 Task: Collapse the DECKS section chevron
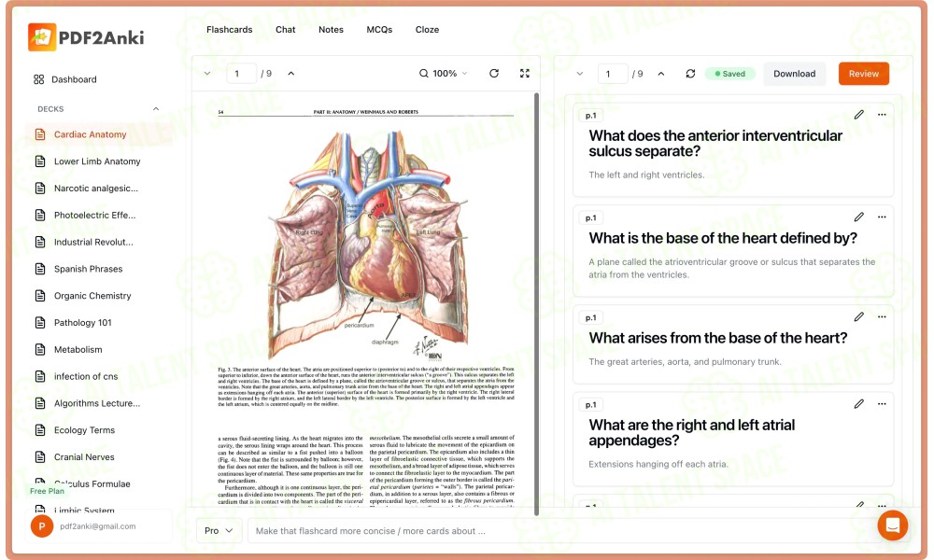156,109
